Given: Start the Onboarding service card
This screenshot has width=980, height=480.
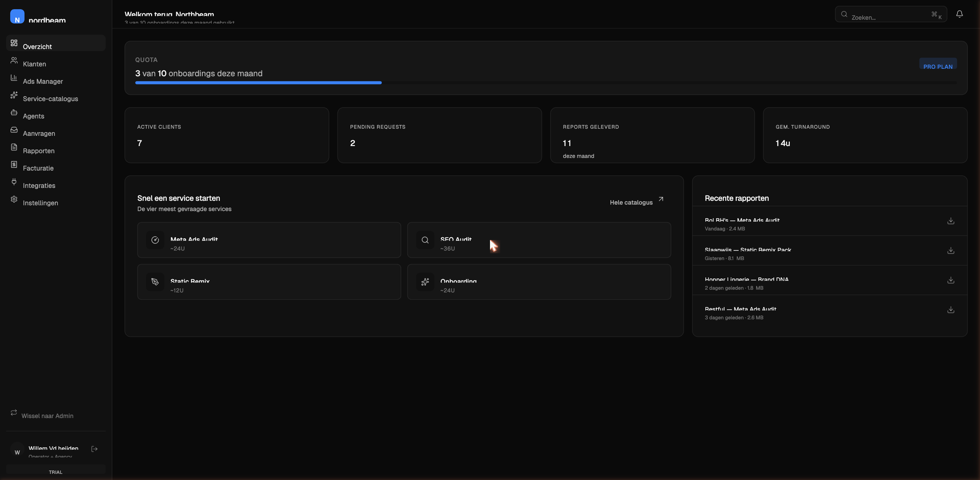Looking at the screenshot, I should [539, 282].
